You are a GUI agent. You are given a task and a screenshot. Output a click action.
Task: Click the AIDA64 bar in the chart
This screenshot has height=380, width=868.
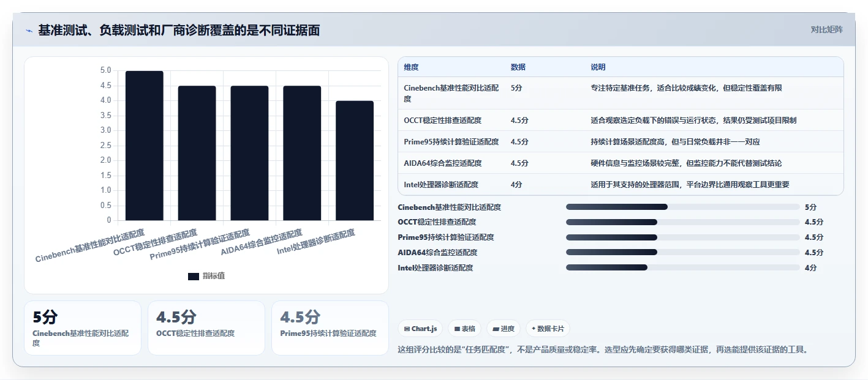tap(302, 153)
